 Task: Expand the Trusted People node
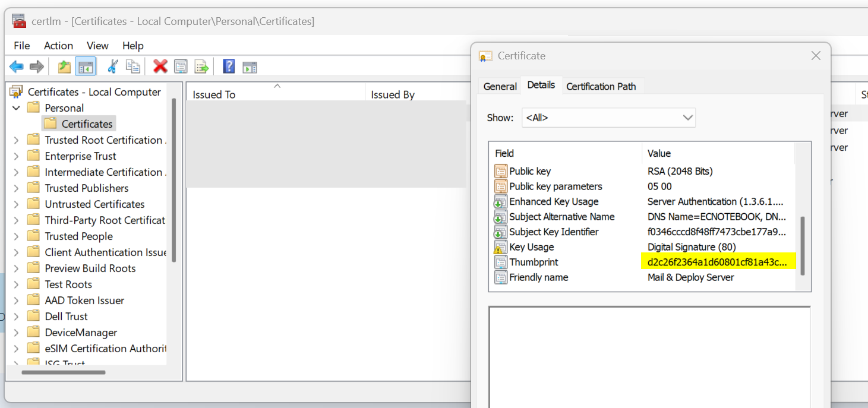click(16, 236)
